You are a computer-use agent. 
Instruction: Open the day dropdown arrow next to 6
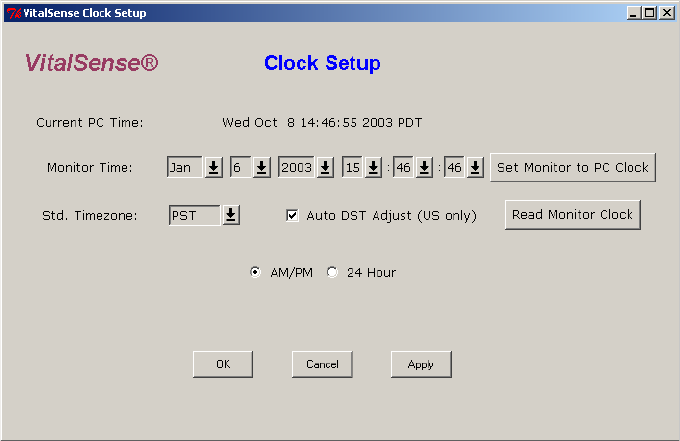(x=262, y=167)
